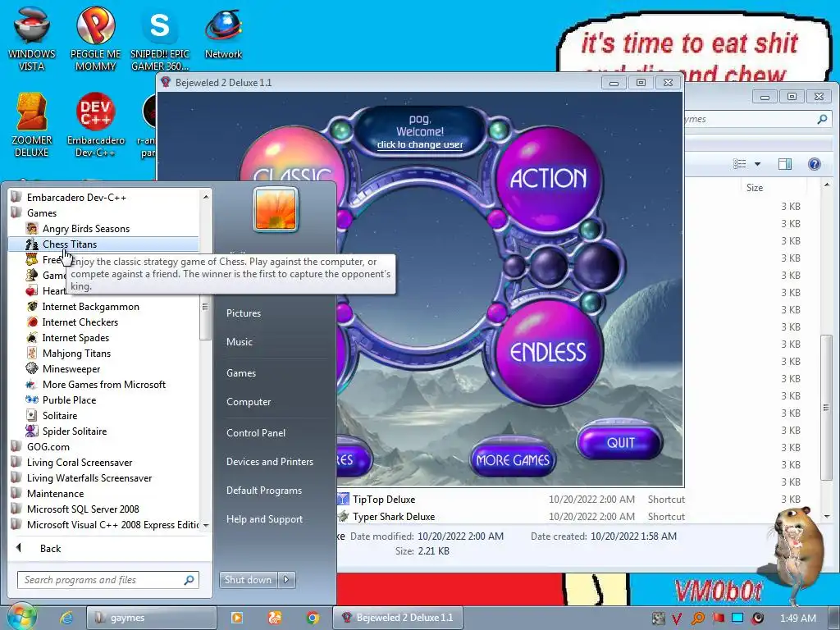Start Bejeweled ENDLESS mode

coord(548,353)
